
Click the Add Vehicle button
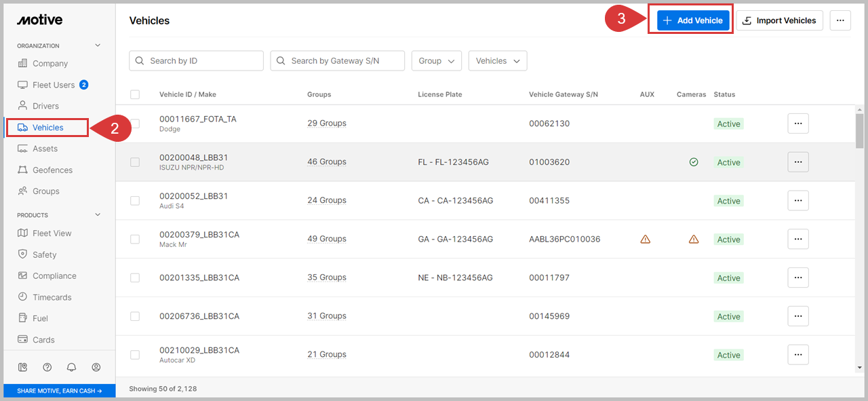click(x=693, y=20)
